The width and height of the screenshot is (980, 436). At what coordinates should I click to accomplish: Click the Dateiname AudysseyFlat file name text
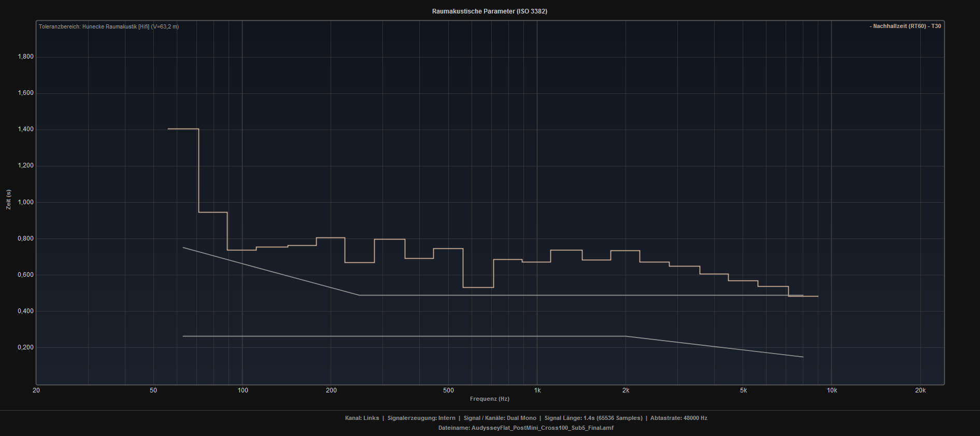[525, 428]
